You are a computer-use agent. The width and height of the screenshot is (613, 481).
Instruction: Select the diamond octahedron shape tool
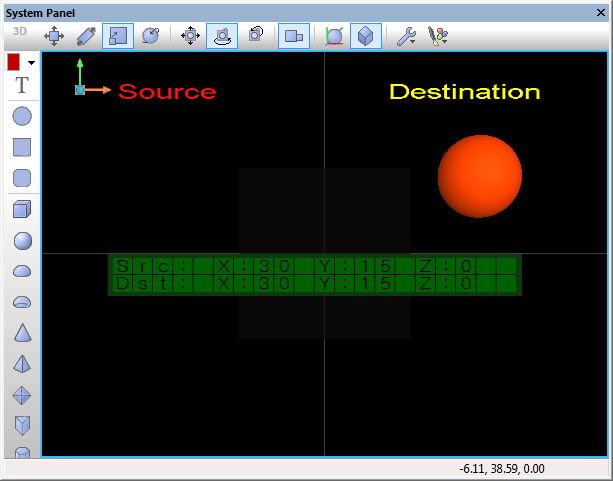pos(22,395)
